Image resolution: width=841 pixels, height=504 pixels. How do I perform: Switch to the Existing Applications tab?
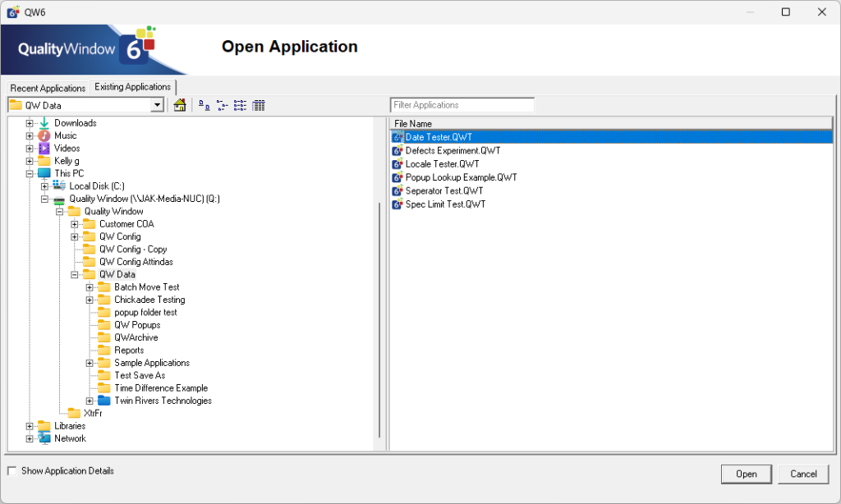(x=132, y=86)
